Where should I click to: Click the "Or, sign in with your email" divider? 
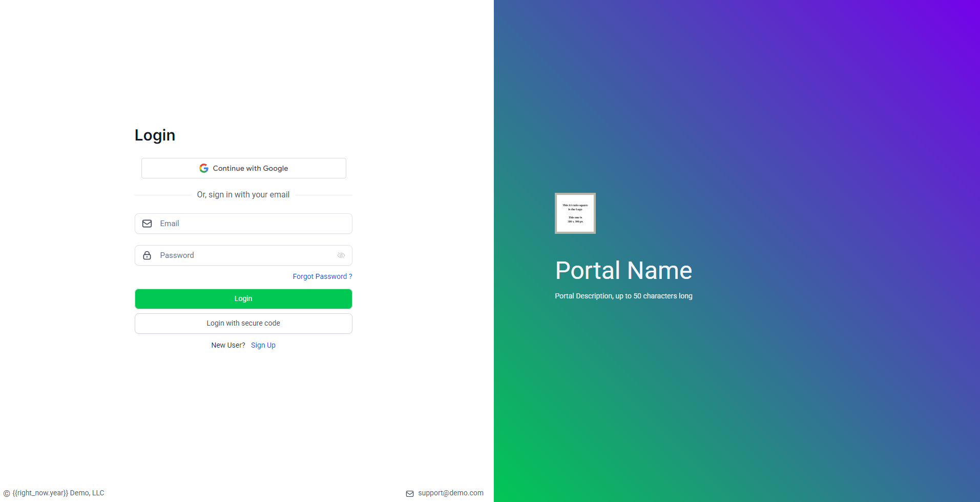(x=243, y=194)
